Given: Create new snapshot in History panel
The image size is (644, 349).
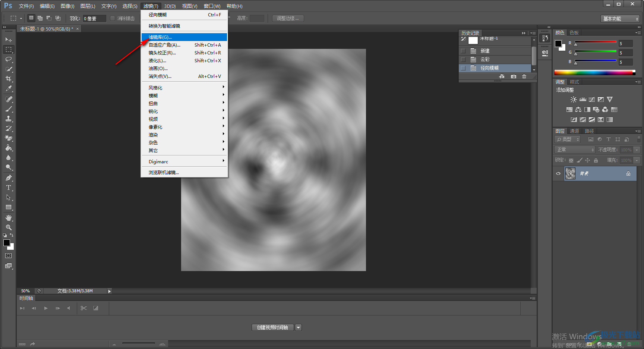Looking at the screenshot, I should (514, 76).
